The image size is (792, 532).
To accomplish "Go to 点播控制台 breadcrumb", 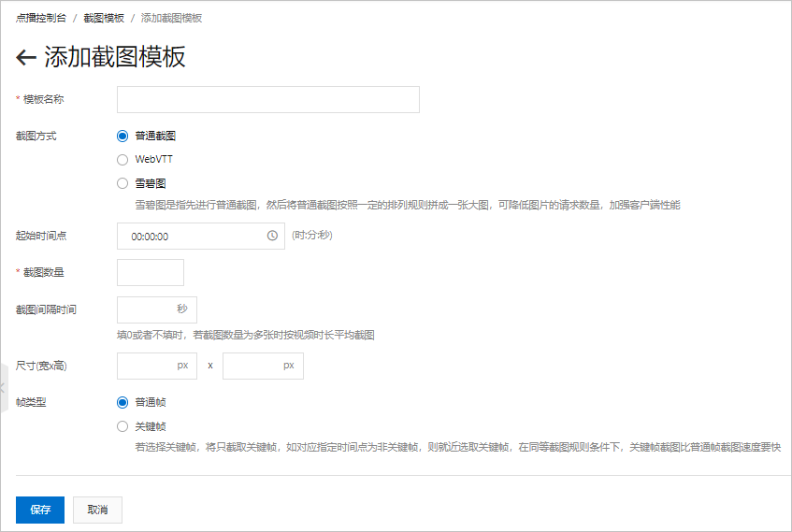I will (x=41, y=18).
